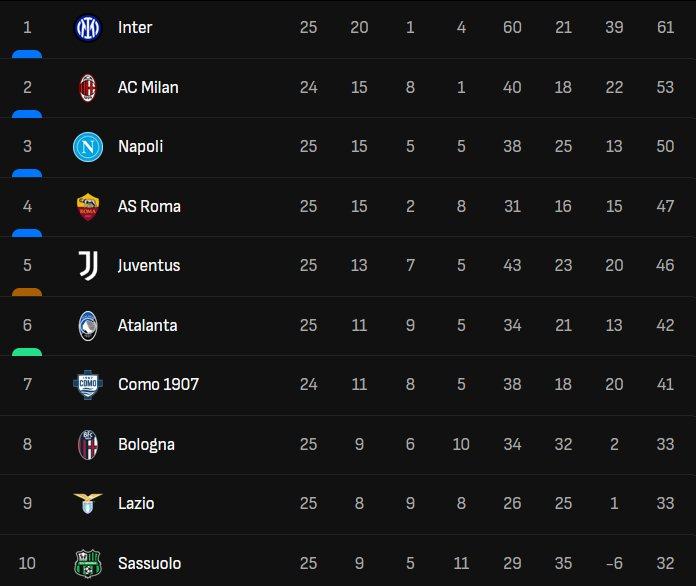
Task: Click the Juventus team name
Action: (149, 266)
